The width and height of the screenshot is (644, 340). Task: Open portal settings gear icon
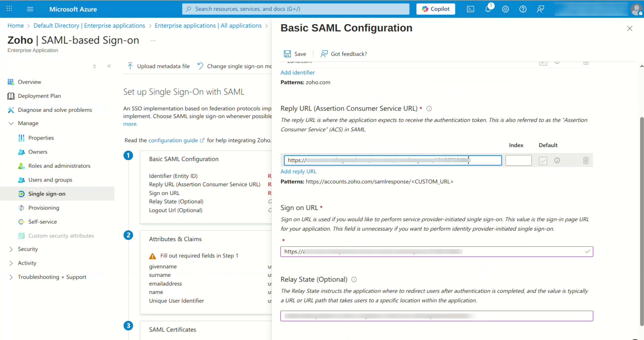505,9
